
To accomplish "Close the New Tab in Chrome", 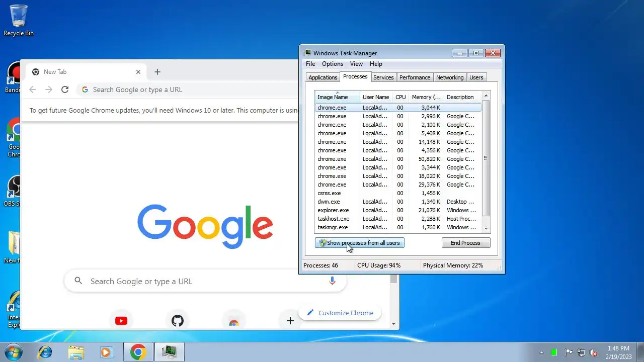I will pyautogui.click(x=138, y=72).
